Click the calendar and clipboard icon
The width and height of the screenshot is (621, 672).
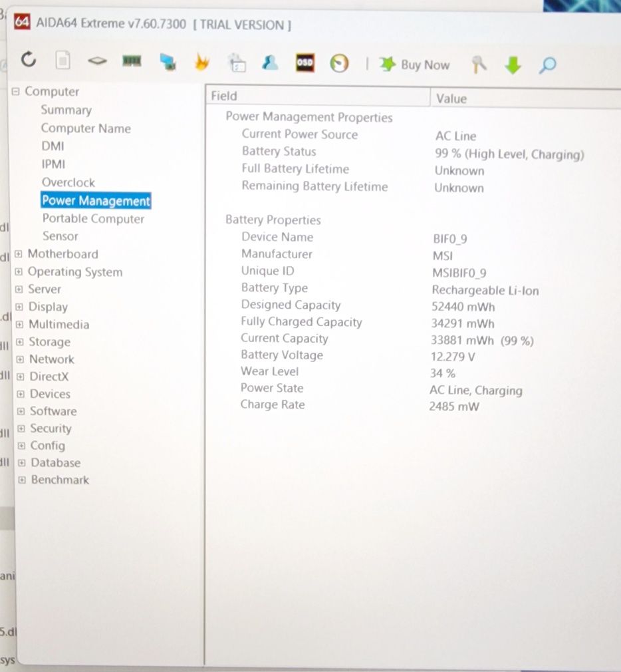[237, 63]
